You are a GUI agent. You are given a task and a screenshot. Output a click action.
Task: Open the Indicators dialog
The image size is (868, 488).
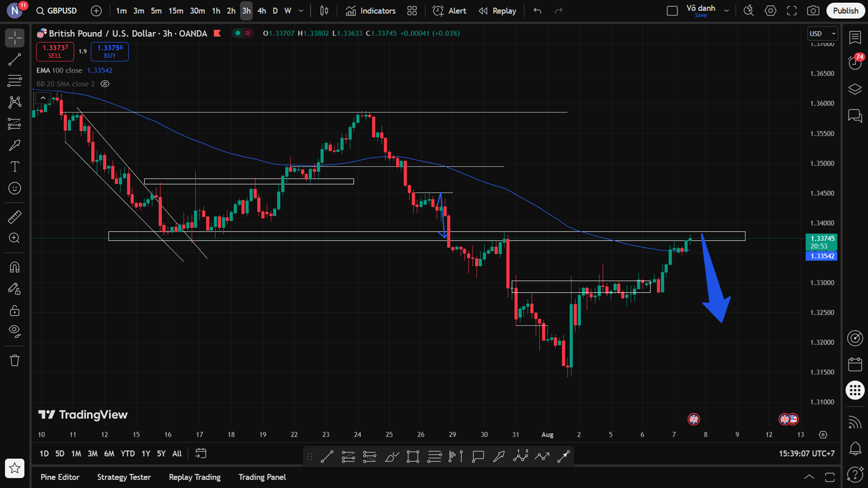371,11
